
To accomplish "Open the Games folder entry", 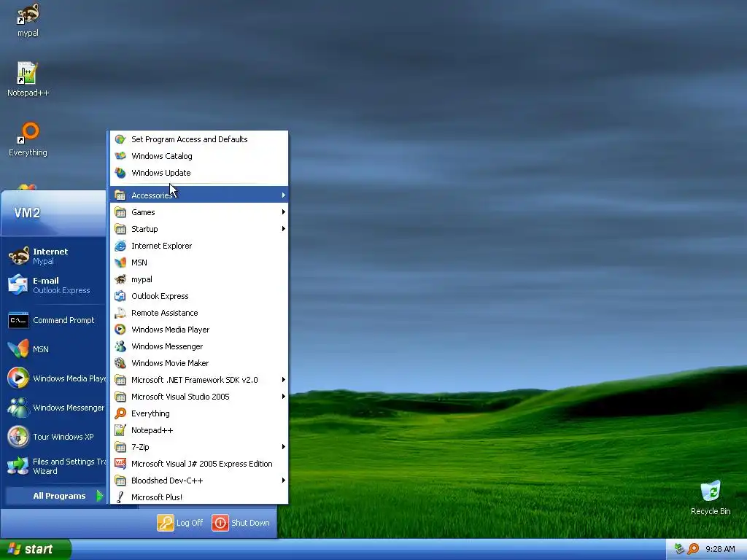I will [x=199, y=212].
